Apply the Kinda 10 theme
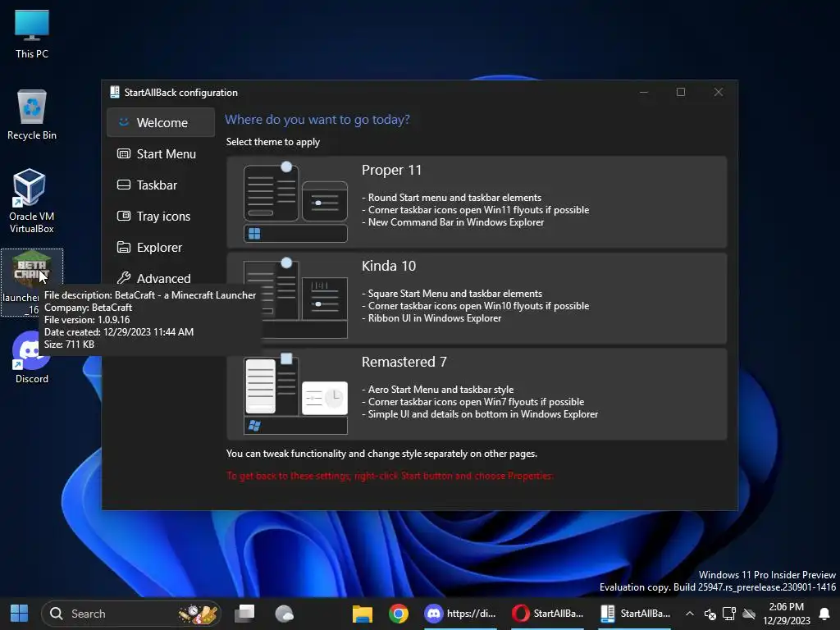 pos(477,298)
